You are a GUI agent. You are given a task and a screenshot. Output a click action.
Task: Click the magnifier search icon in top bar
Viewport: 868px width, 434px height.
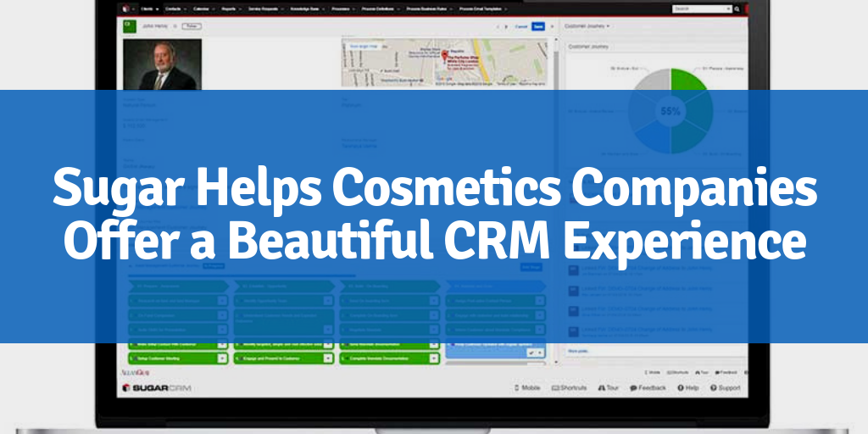[x=737, y=9]
